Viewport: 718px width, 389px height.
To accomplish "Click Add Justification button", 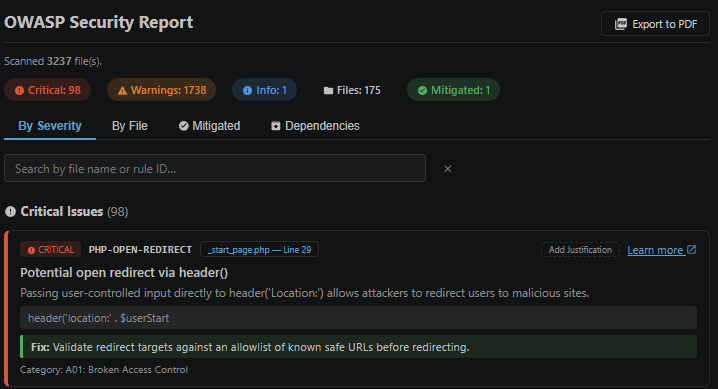I will click(x=580, y=250).
